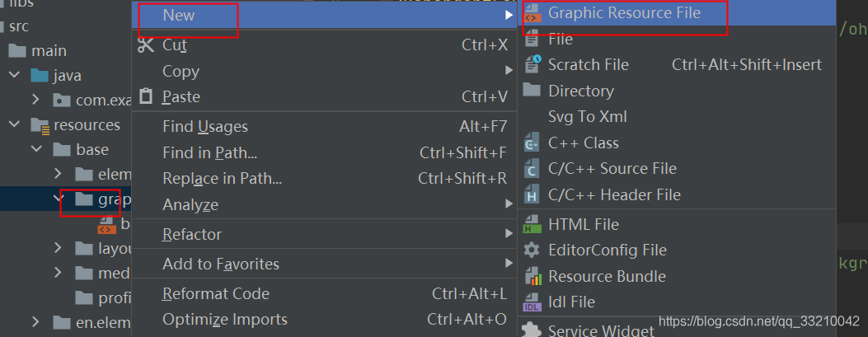
Task: Expand the en.element folder node
Action: [x=36, y=321]
